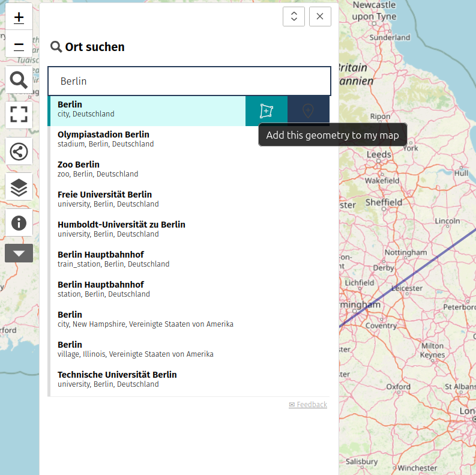476x475 pixels.
Task: Choose Technische Universität Berlin result
Action: [x=117, y=379]
